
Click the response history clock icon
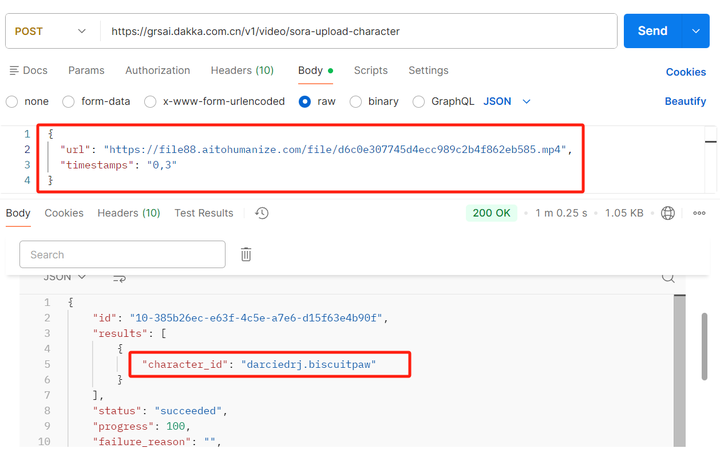tap(262, 213)
